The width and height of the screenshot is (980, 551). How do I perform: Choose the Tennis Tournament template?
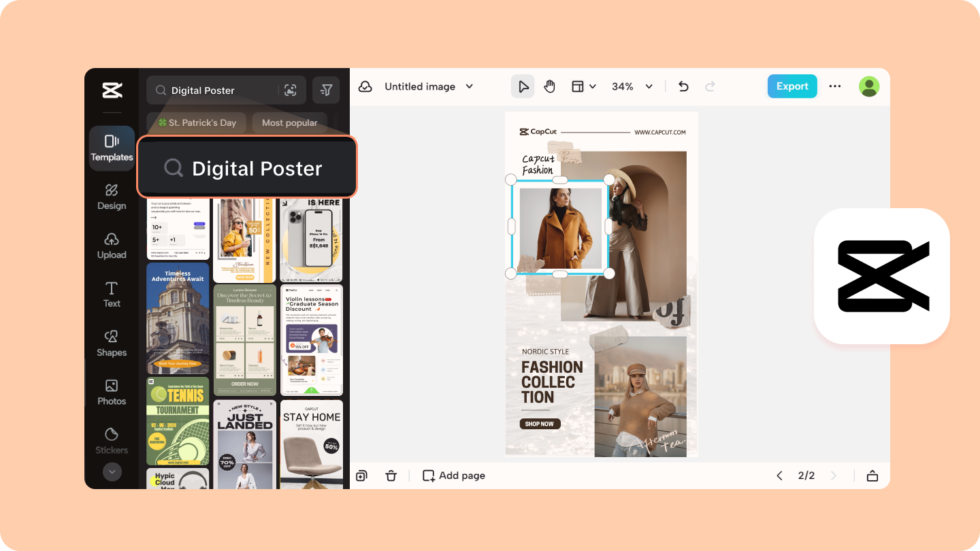tap(178, 420)
